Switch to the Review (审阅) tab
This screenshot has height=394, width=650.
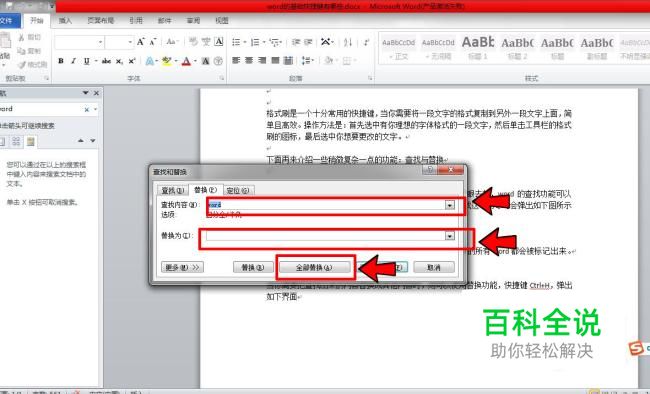click(x=193, y=21)
